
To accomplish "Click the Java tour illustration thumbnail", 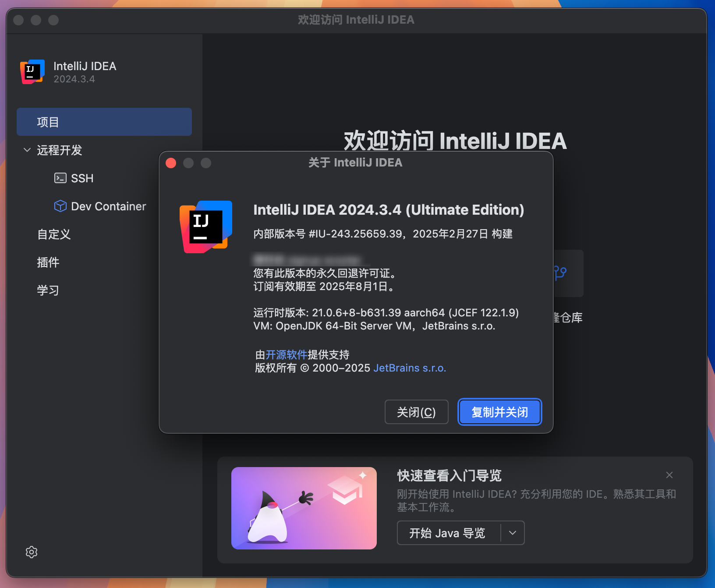I will click(304, 508).
